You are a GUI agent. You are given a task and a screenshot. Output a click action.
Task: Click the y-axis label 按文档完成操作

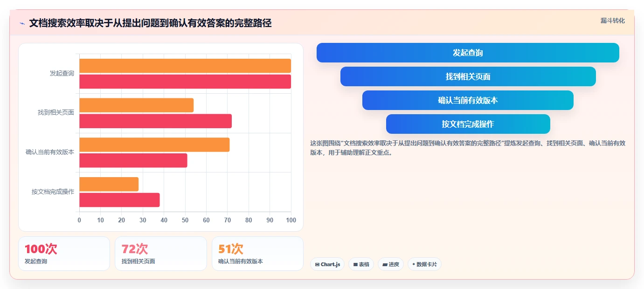point(53,192)
